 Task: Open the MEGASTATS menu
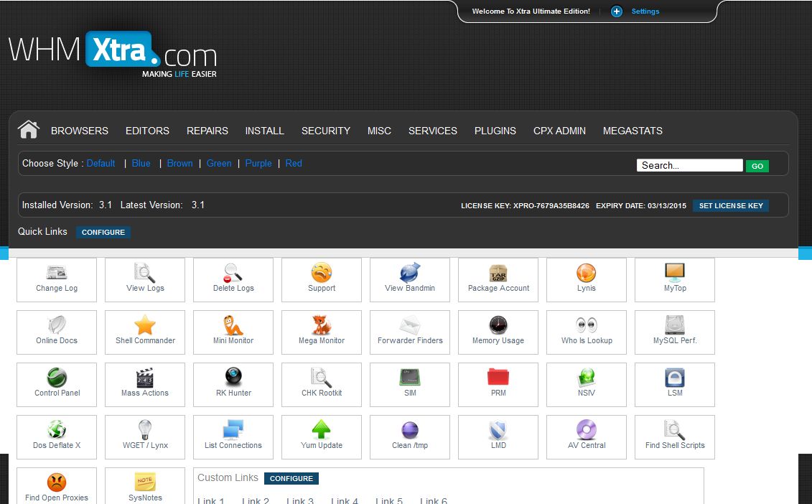click(633, 131)
